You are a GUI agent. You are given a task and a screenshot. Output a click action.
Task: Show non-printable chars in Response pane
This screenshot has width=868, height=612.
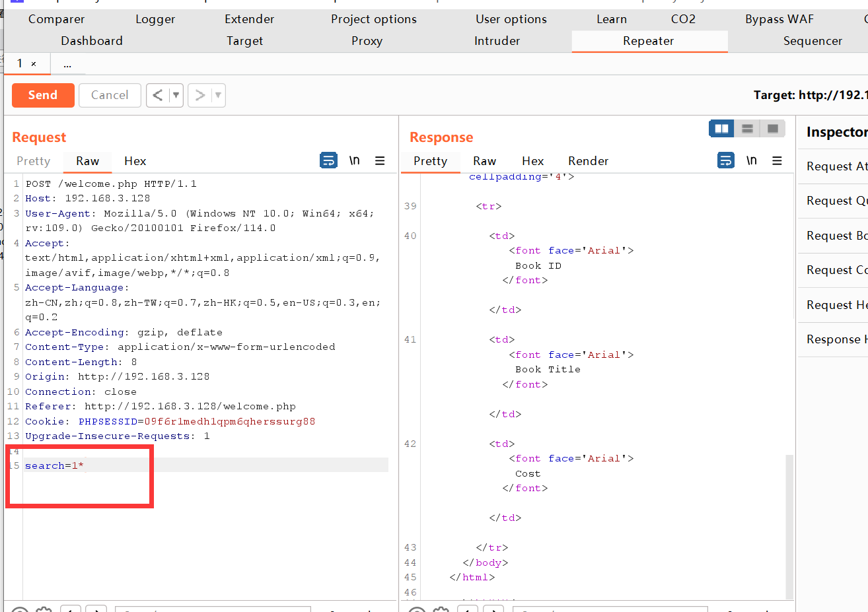click(752, 160)
